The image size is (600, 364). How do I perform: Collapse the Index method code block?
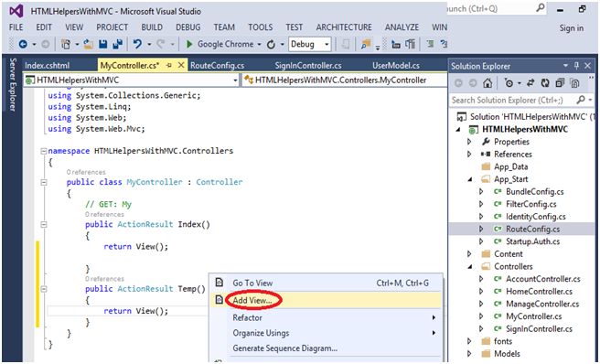tap(44, 225)
